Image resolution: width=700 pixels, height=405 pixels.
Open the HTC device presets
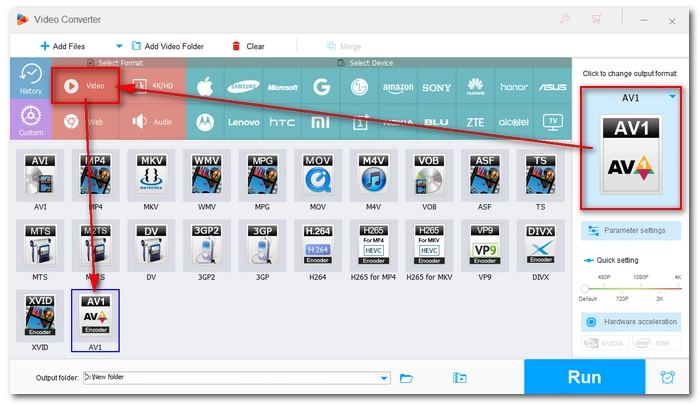(282, 122)
